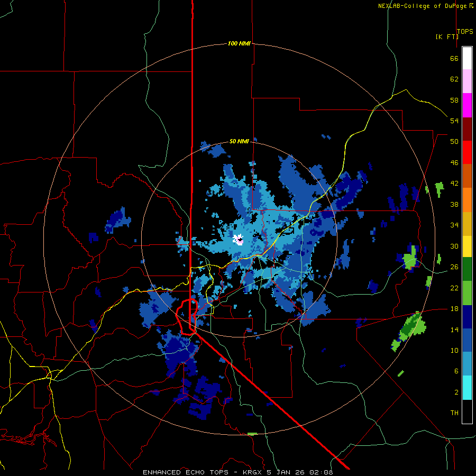Click the dark green legend swatch
Viewport: 476px width, 476px height.
[x=467, y=269]
